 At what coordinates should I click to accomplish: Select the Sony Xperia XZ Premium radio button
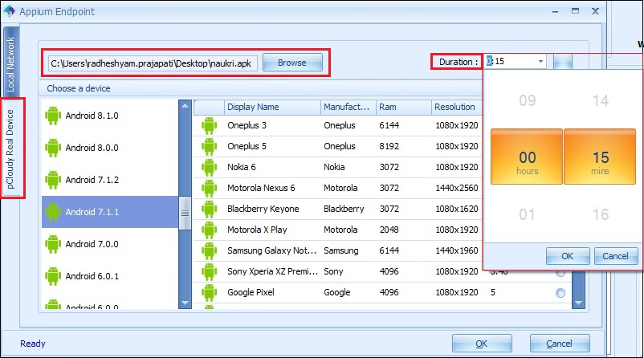(x=560, y=273)
